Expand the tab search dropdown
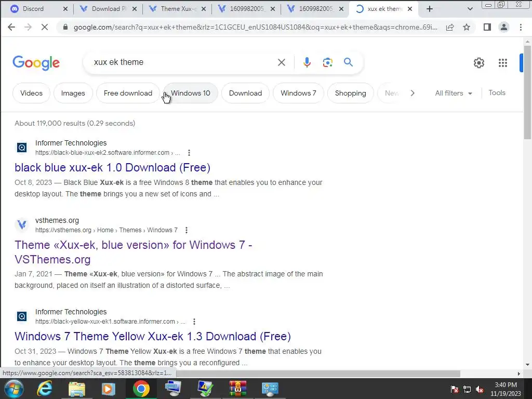Screen dimensions: 532x399 tap(470, 9)
